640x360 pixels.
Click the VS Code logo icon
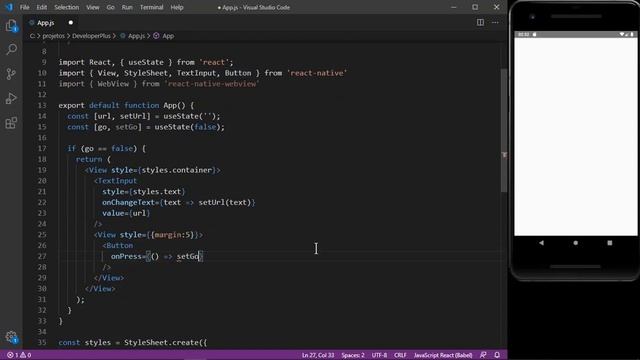click(x=9, y=7)
